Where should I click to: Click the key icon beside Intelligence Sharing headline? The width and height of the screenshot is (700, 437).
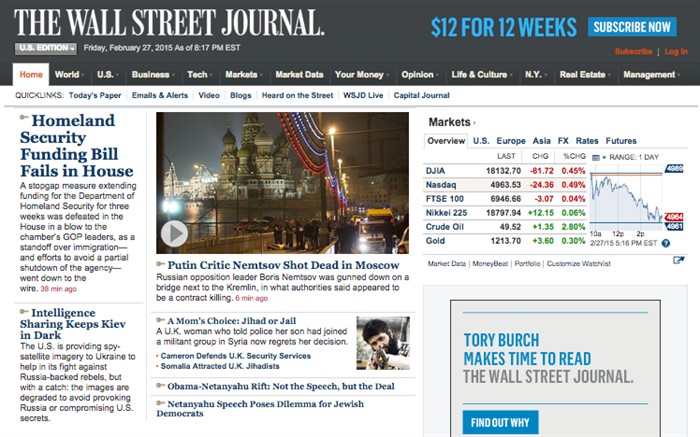[23, 313]
